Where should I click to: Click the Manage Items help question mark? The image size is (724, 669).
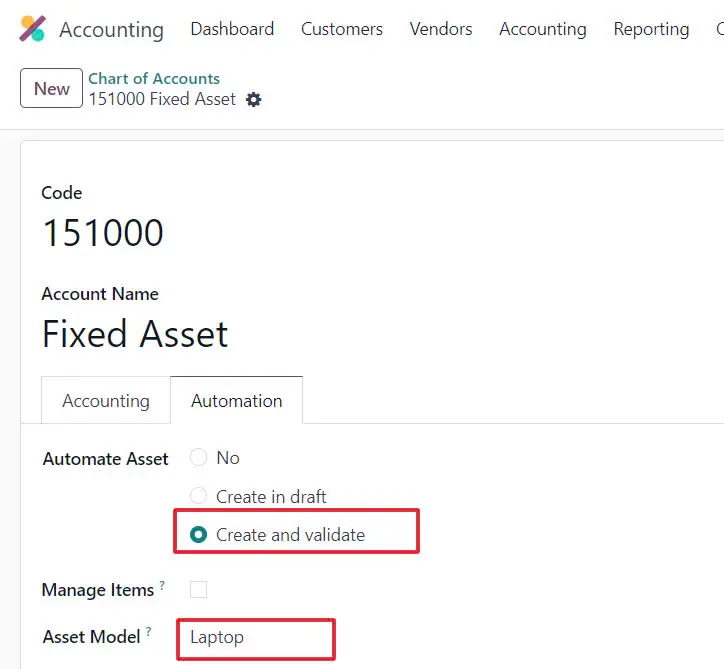click(x=162, y=585)
